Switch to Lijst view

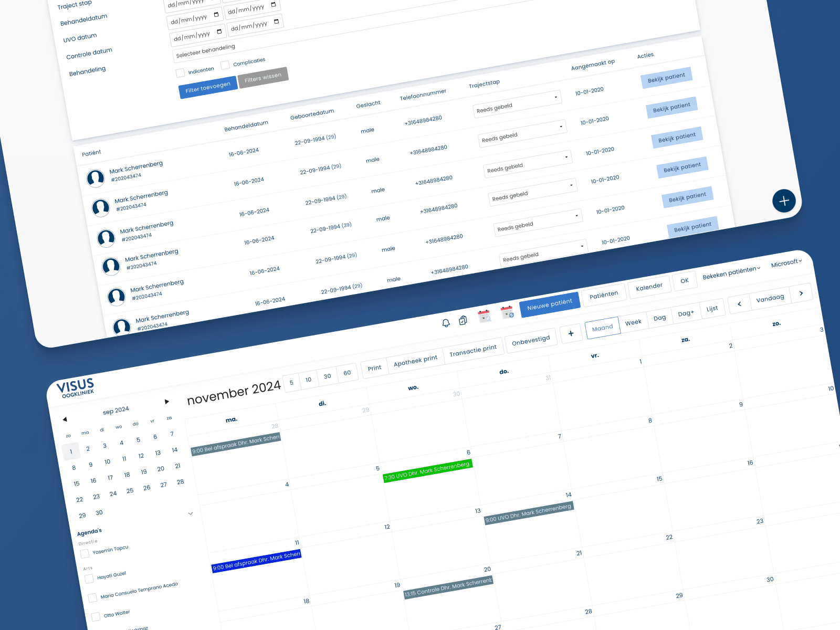pos(712,309)
